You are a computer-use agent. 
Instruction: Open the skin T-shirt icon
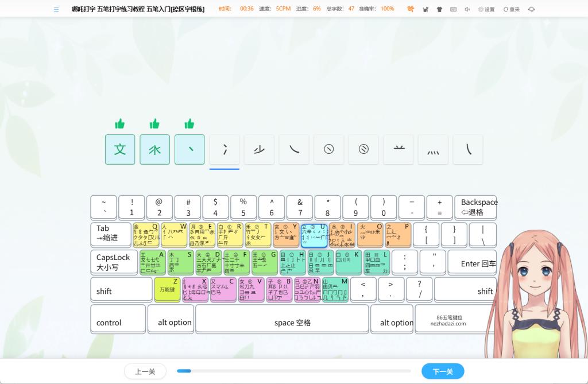[x=439, y=9]
